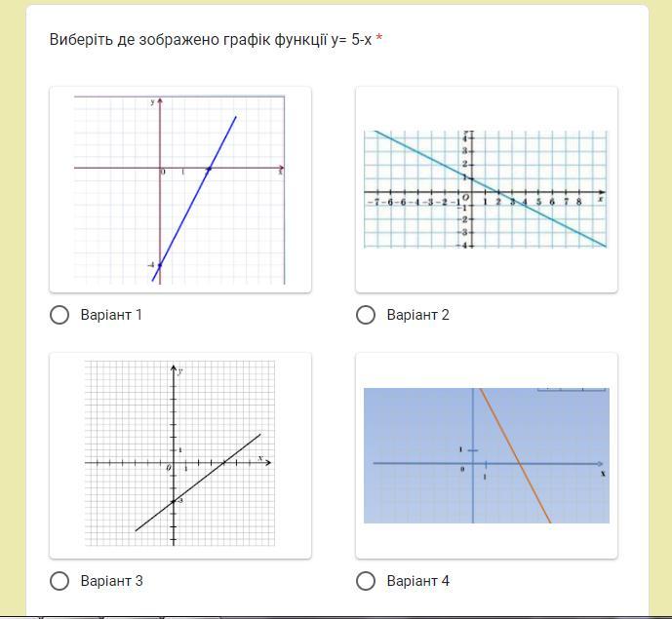Click where the orange line crosses the x-axis
The height and width of the screenshot is (619, 672).
pyautogui.click(x=520, y=463)
